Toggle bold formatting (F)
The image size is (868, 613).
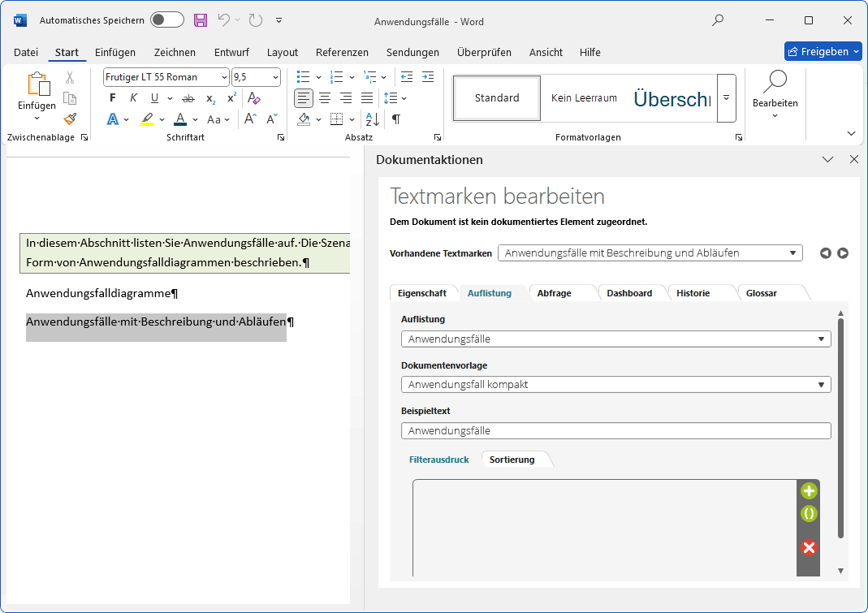(112, 98)
